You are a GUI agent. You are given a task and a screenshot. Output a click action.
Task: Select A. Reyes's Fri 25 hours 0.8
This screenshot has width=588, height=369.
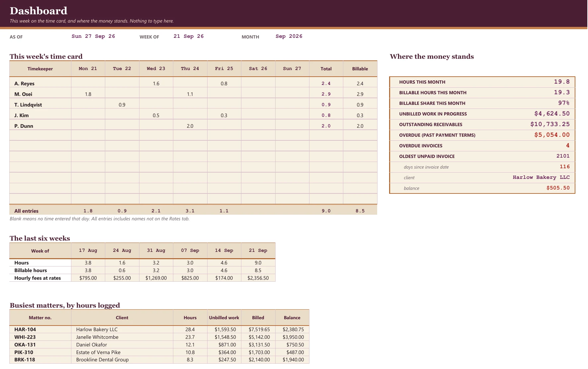pos(224,84)
